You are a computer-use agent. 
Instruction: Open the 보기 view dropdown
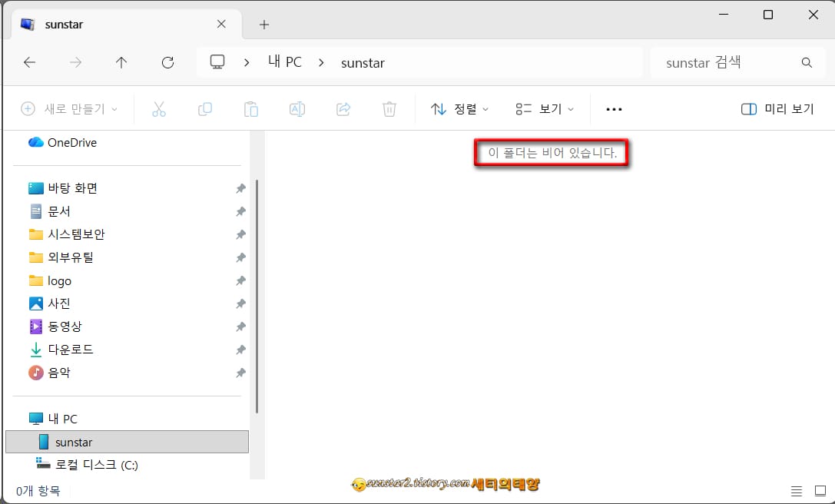point(545,109)
